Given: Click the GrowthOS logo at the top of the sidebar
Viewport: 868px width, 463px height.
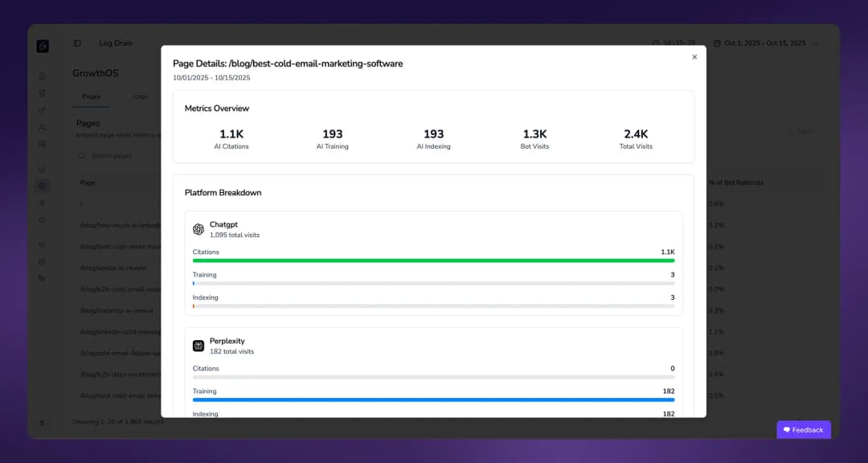Looking at the screenshot, I should point(42,45).
